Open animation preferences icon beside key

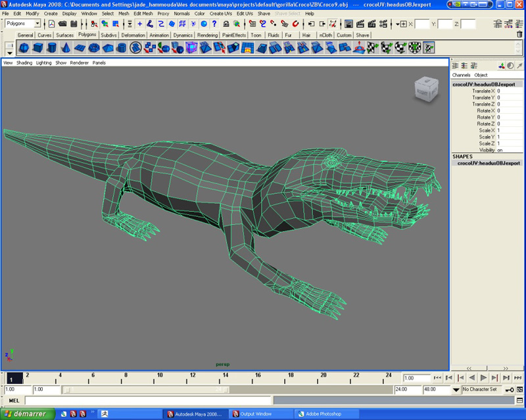point(519,390)
